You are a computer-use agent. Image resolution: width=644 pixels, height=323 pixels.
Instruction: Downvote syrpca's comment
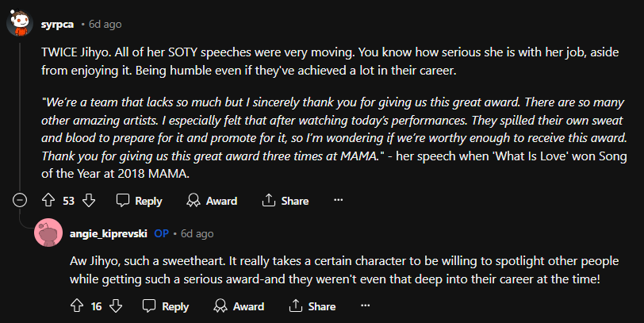pos(89,201)
